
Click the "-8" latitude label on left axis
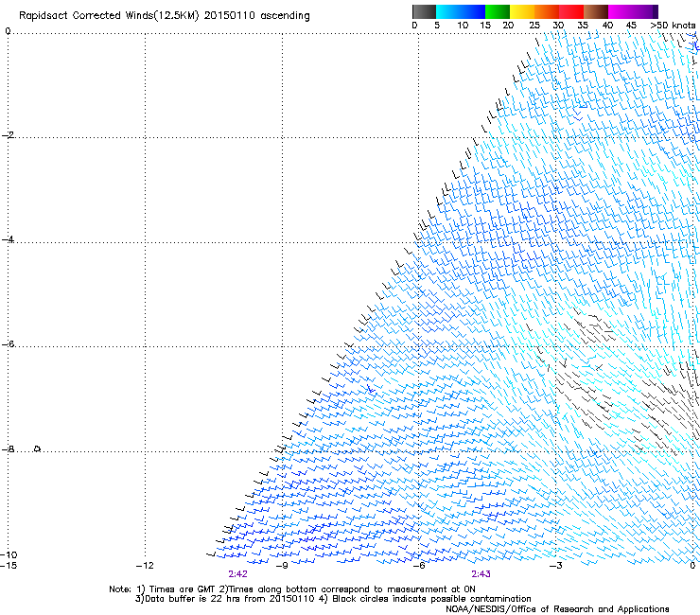click(x=8, y=448)
